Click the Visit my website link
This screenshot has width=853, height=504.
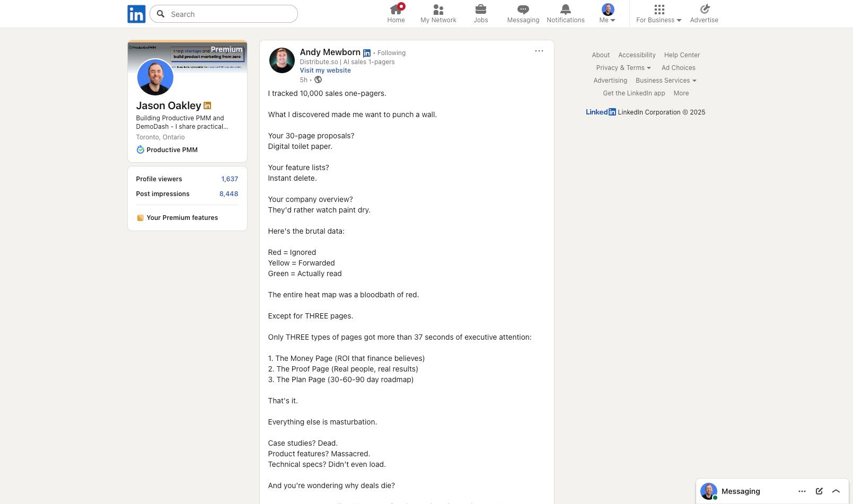pos(326,70)
